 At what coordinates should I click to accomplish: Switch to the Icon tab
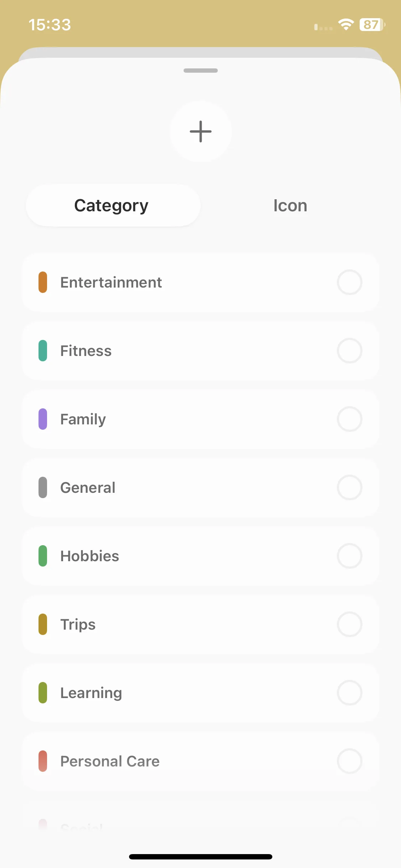point(290,206)
